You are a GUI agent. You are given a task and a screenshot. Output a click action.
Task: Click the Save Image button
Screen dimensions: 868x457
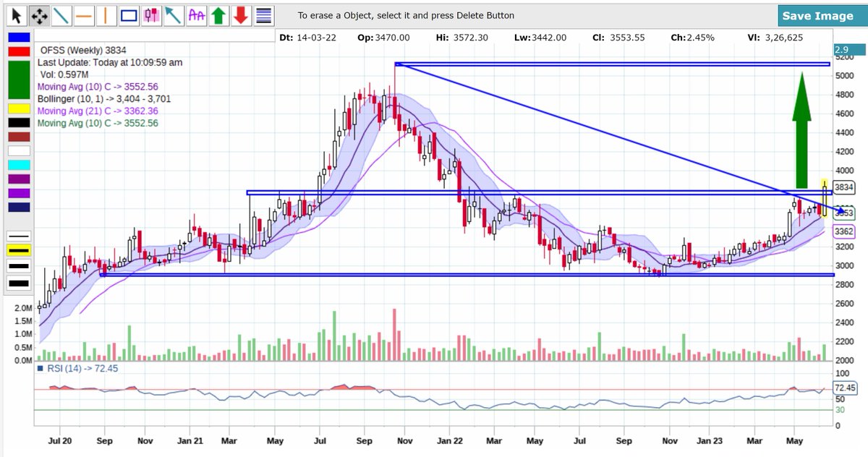click(x=820, y=14)
